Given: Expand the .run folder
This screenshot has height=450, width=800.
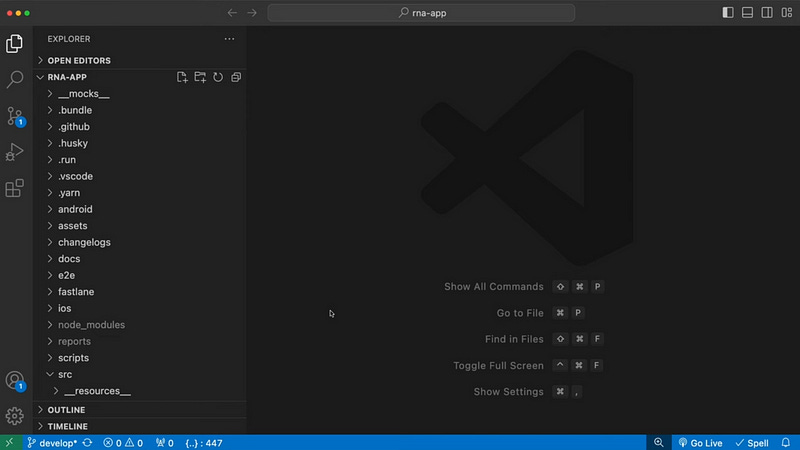Looking at the screenshot, I should [x=140, y=160].
